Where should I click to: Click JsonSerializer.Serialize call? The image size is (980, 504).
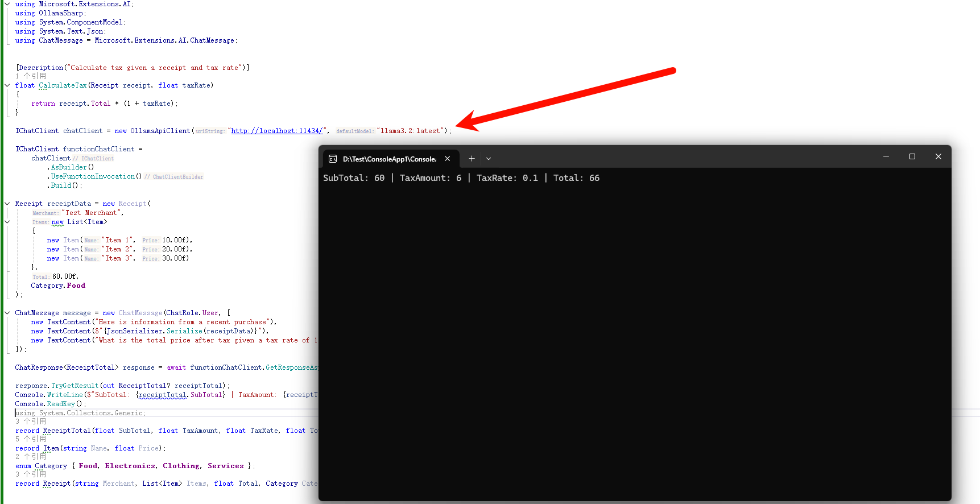click(x=154, y=331)
